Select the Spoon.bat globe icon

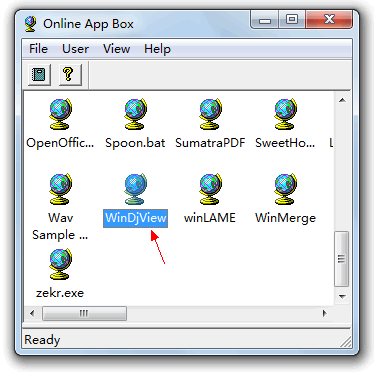point(135,114)
